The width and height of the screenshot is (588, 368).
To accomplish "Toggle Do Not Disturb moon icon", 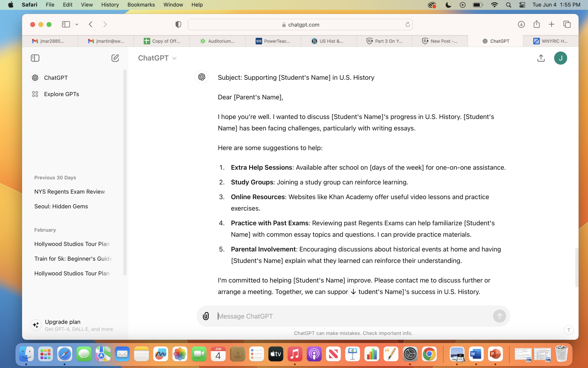I will (x=448, y=5).
